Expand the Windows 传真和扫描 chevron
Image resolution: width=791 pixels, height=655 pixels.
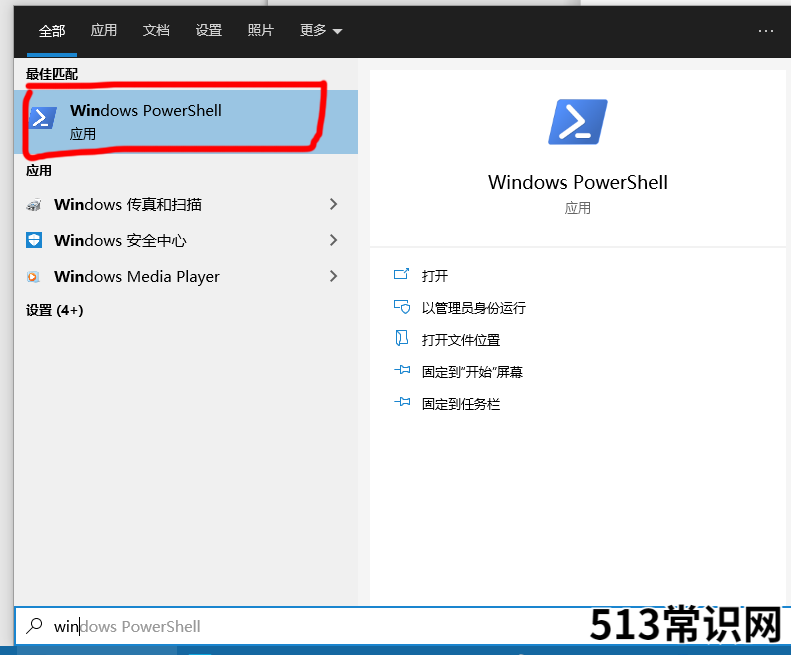coord(333,204)
